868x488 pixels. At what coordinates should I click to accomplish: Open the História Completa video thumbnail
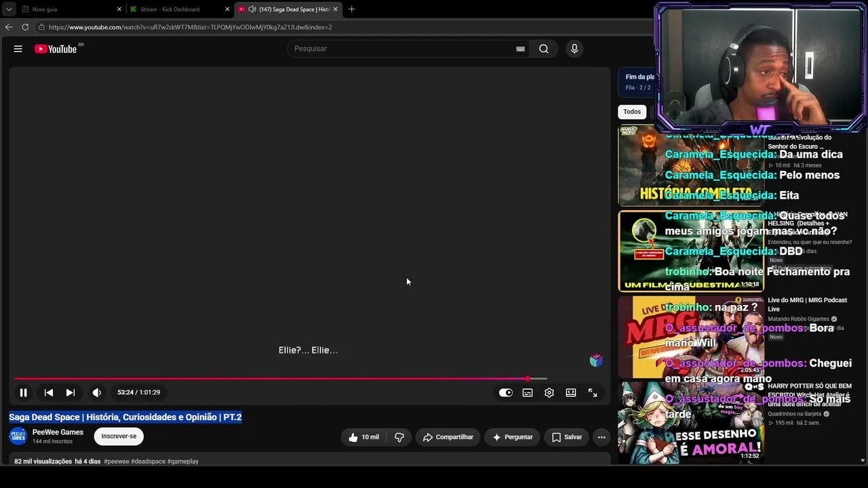click(x=691, y=166)
